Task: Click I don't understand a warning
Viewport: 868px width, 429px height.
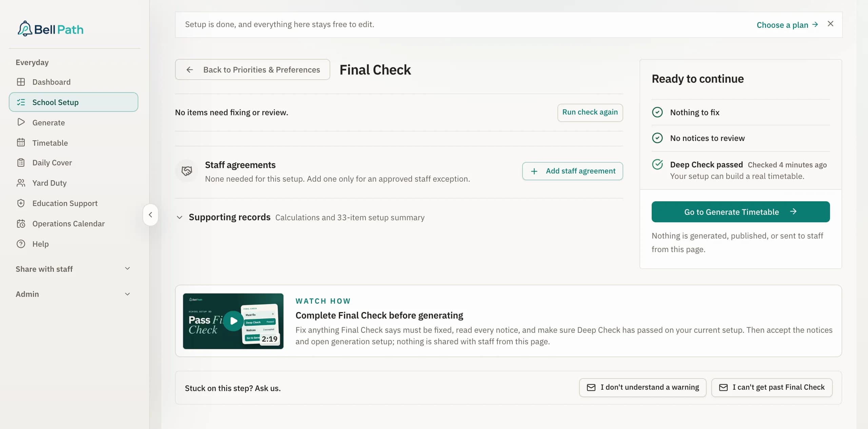Action: coord(643,387)
